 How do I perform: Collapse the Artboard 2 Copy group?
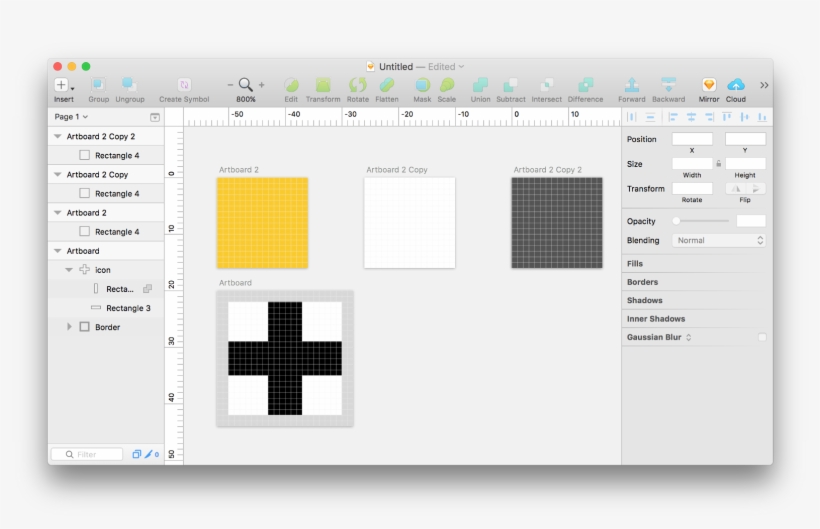pos(58,174)
